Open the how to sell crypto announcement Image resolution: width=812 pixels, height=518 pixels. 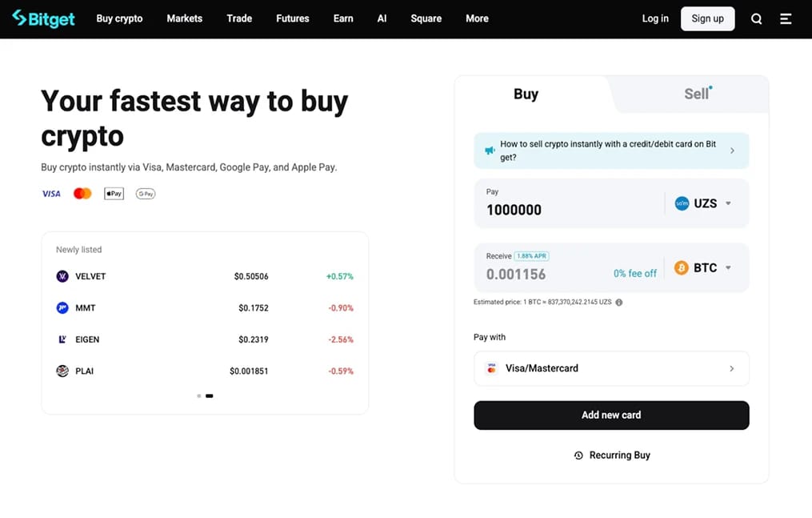tap(611, 151)
